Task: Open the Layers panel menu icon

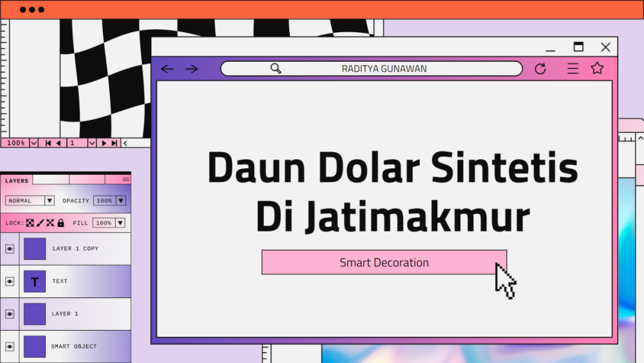Action: [126, 180]
